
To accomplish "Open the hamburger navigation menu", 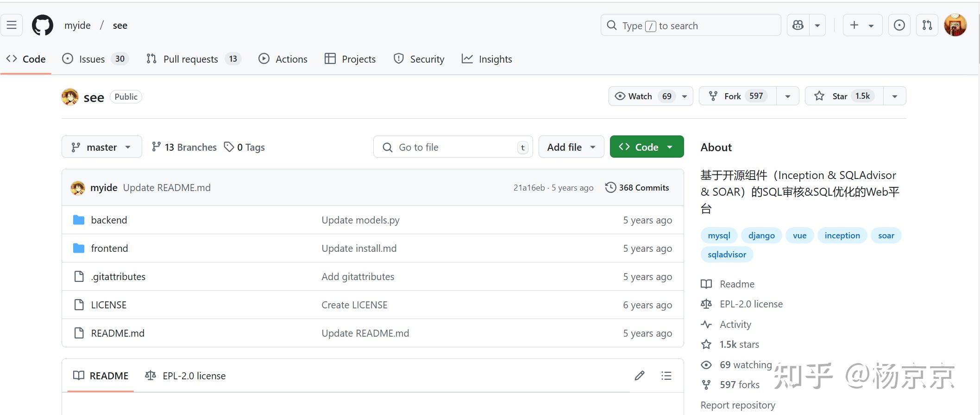I will [12, 25].
